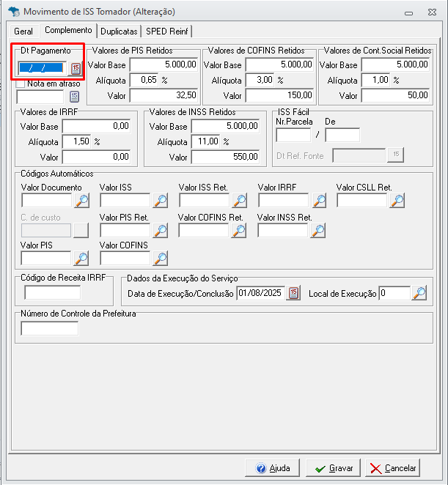Click IRRF Valor Base 0,00 field
448x485 pixels.
click(x=96, y=126)
